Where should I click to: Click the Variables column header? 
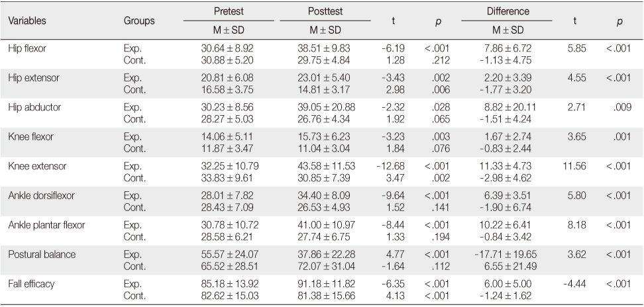click(27, 21)
